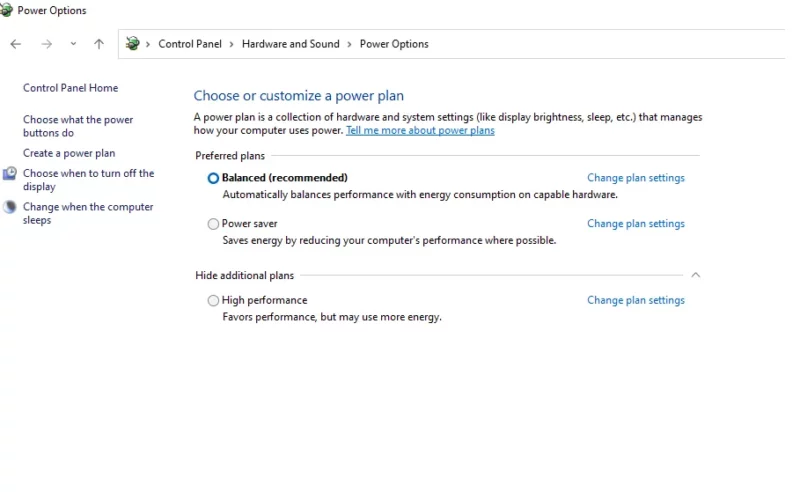Open Control Panel in breadcrumb
The height and width of the screenshot is (500, 800).
pos(190,44)
